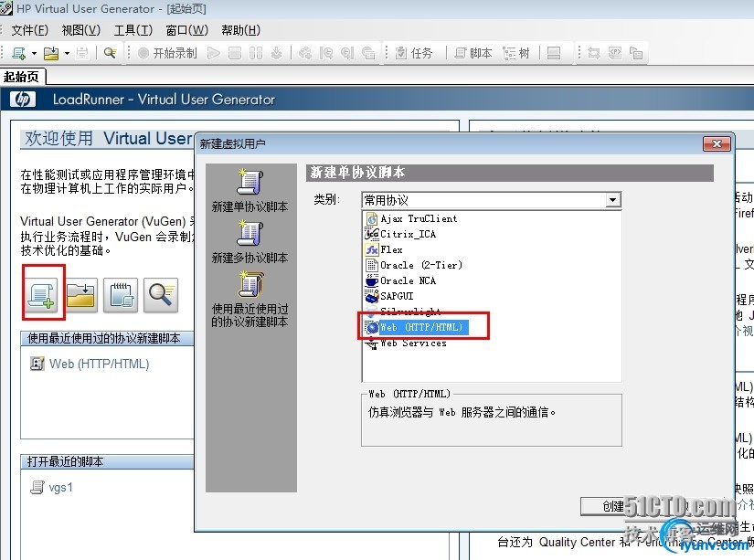Click the 创建 create button
The width and height of the screenshot is (754, 560).
click(613, 506)
